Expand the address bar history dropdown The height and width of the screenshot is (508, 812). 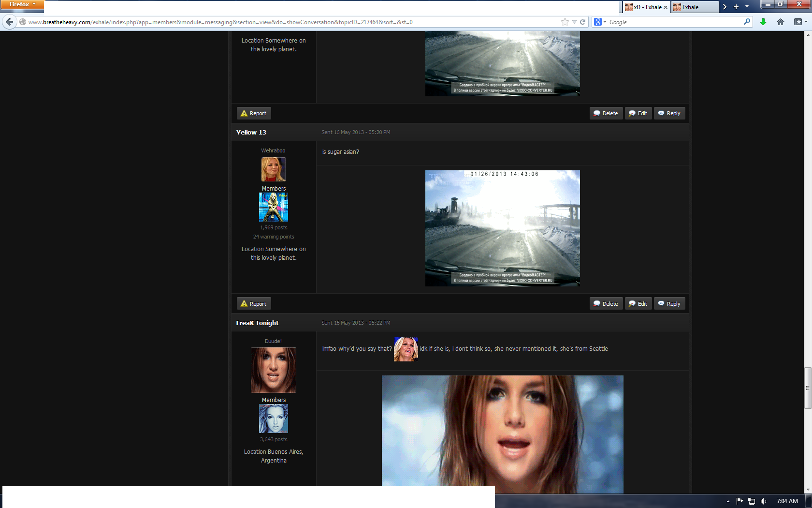coord(574,22)
